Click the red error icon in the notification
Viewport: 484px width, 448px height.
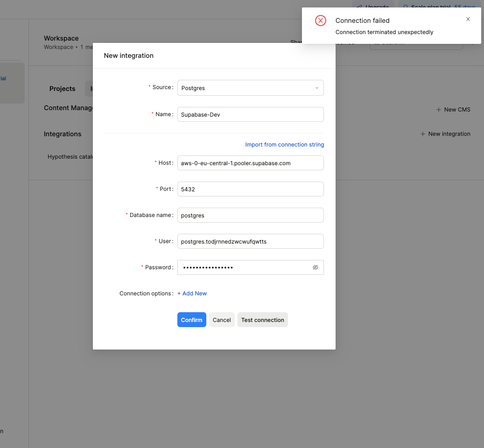click(321, 21)
